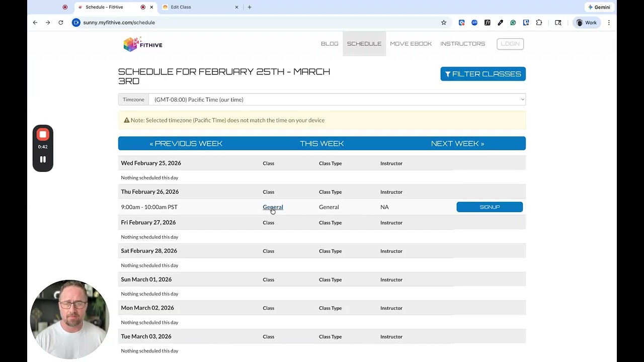Open the SCHEDULE menu item
This screenshot has width=644, height=362.
[364, 44]
